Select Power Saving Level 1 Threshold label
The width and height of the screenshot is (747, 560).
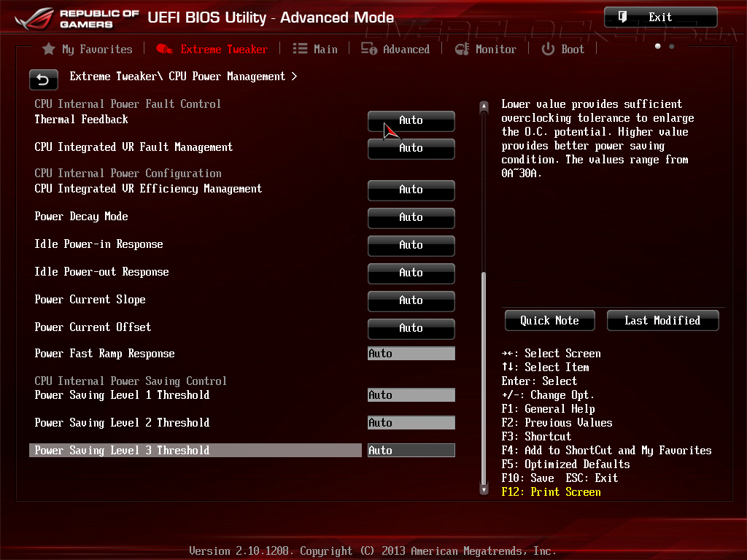click(122, 394)
